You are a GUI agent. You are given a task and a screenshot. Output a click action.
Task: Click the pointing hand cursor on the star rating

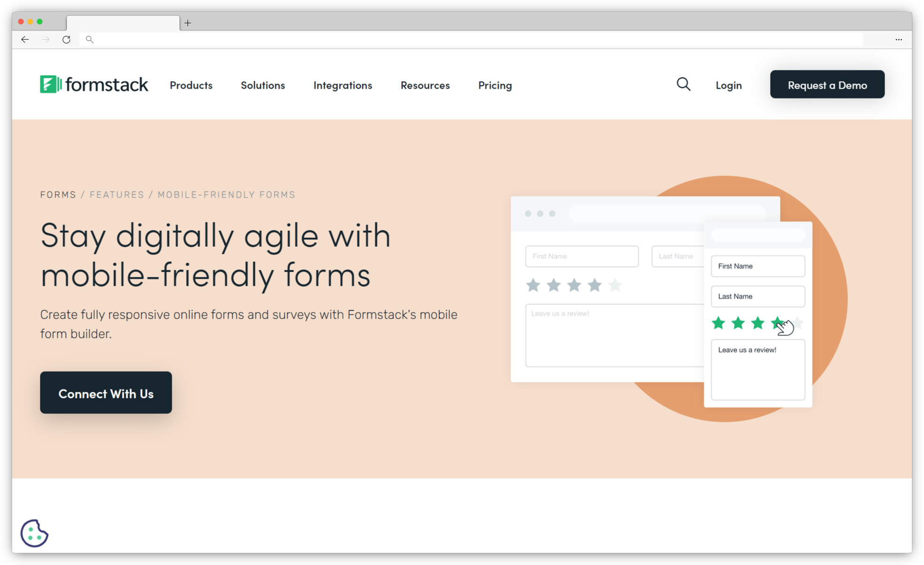(784, 327)
